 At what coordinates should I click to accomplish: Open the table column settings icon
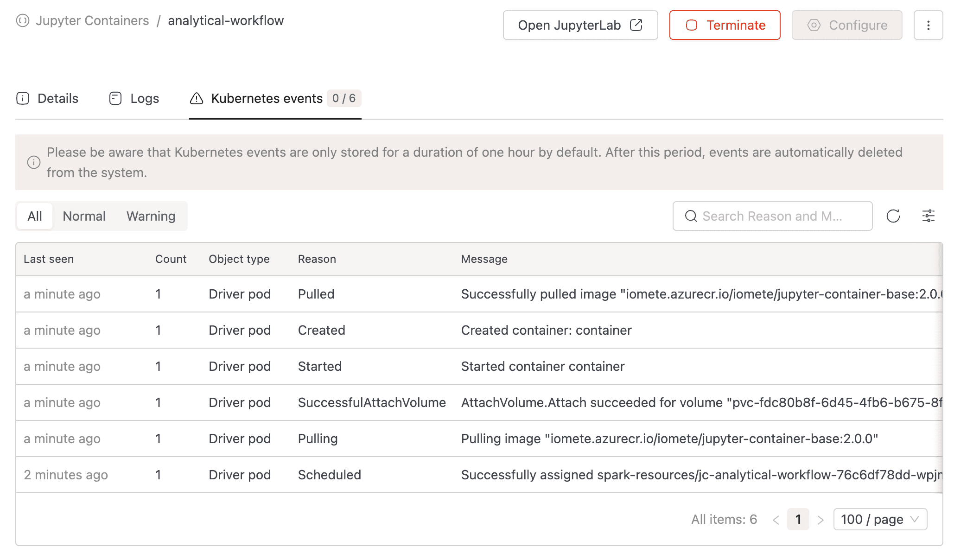(928, 216)
